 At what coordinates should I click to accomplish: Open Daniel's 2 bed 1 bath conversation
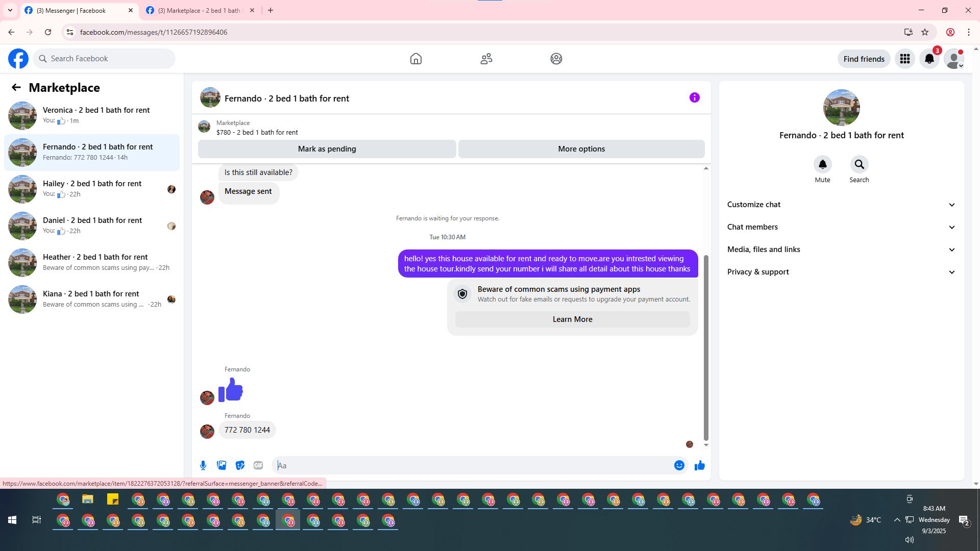(x=92, y=226)
